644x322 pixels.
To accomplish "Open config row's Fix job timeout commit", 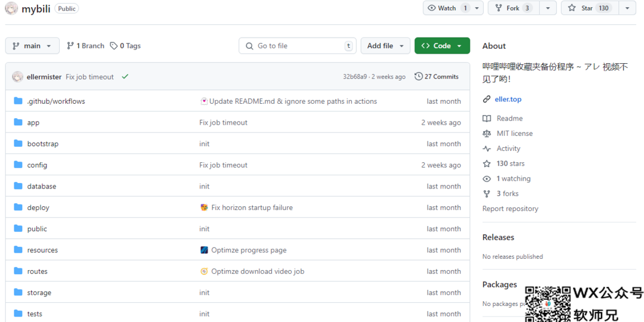I will coord(224,165).
